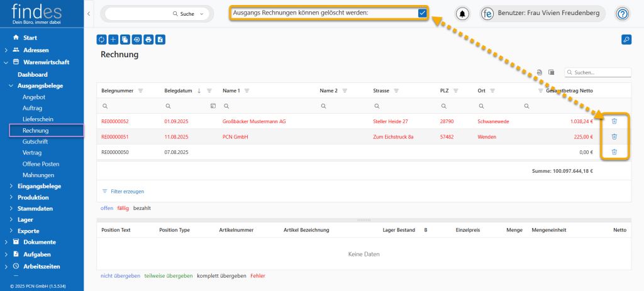Expand the Suche dropdown in top bar
The width and height of the screenshot is (644, 291).
click(201, 14)
